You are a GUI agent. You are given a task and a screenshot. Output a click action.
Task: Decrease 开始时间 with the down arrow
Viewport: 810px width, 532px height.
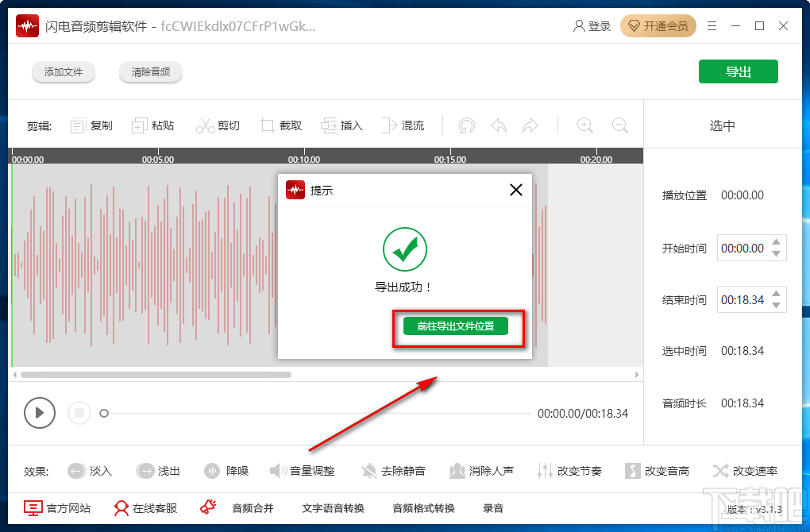tap(776, 253)
